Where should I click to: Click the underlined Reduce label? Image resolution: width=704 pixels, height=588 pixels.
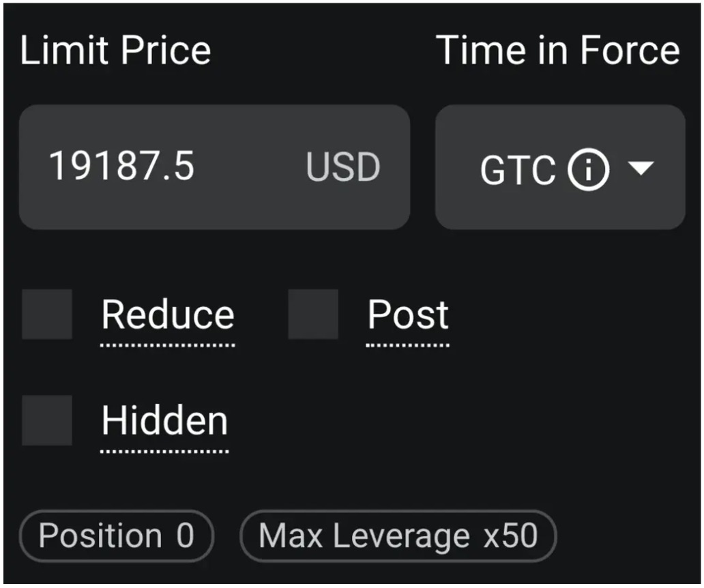pyautogui.click(x=167, y=315)
